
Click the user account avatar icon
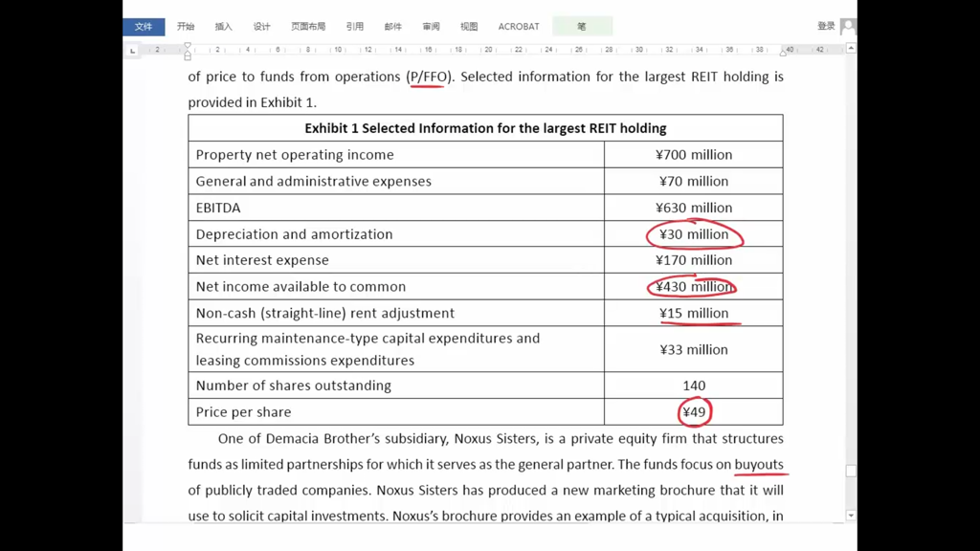(848, 26)
